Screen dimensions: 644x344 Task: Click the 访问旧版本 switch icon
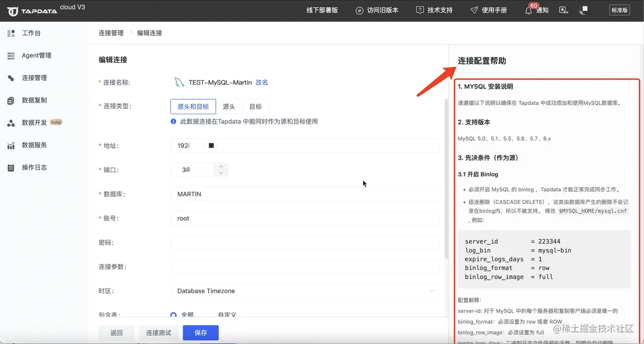[x=359, y=11]
